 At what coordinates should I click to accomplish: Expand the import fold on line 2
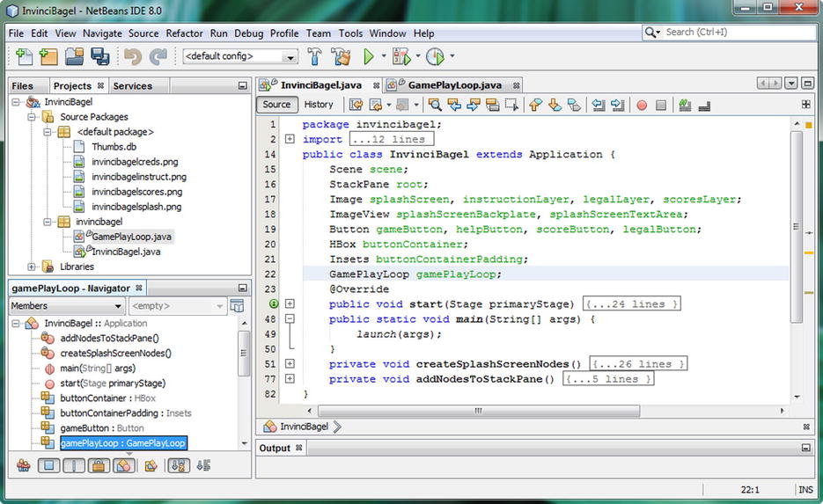pyautogui.click(x=290, y=139)
